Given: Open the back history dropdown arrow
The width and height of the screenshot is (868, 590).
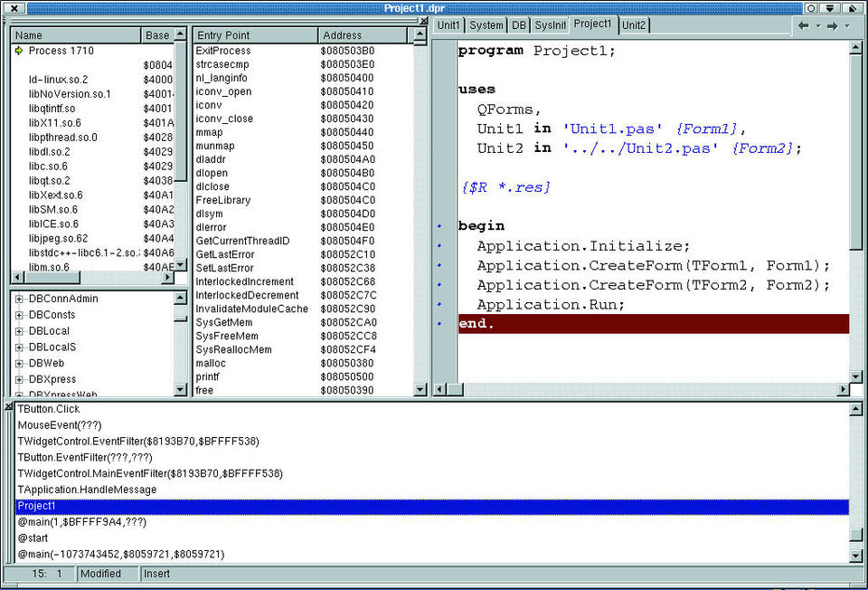Looking at the screenshot, I should (x=817, y=25).
